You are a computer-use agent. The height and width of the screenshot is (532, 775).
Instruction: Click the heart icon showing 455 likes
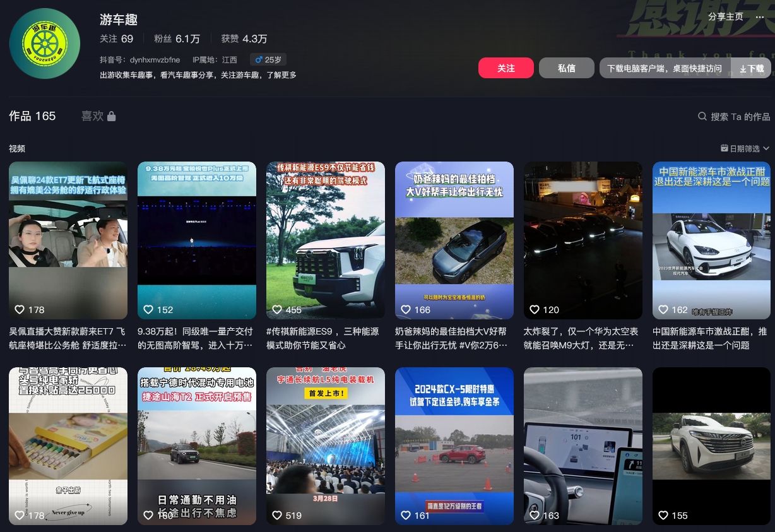[277, 310]
